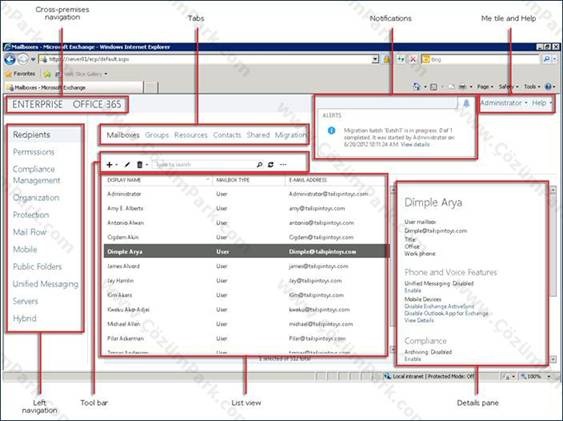563x421 pixels.
Task: Click the toolbar refresh list icon
Action: point(271,164)
